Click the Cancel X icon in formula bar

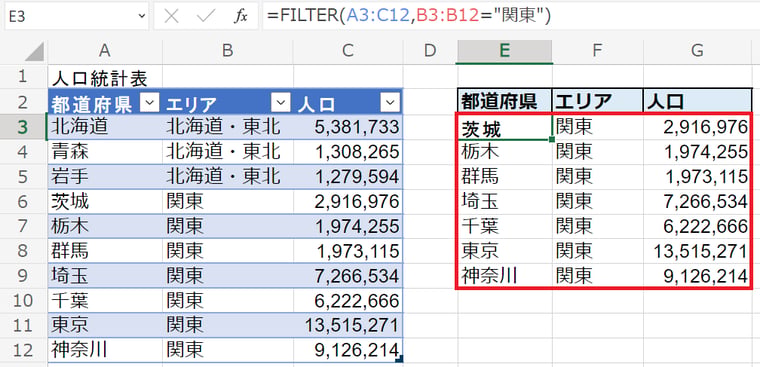[x=172, y=16]
